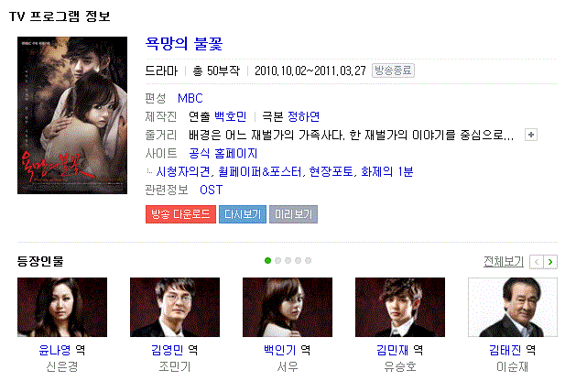This screenshot has height=392, width=576.
Task: Open 윤나영 character photo
Action: pos(62,307)
